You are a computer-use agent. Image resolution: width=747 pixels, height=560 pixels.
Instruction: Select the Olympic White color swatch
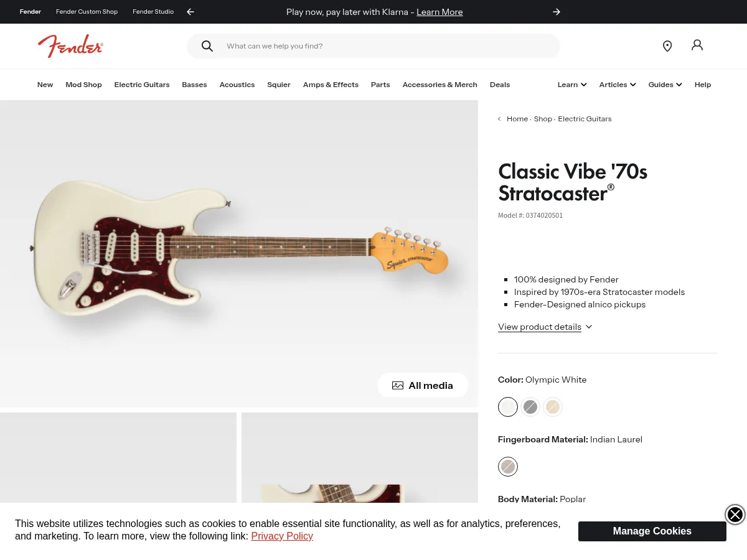click(x=508, y=407)
